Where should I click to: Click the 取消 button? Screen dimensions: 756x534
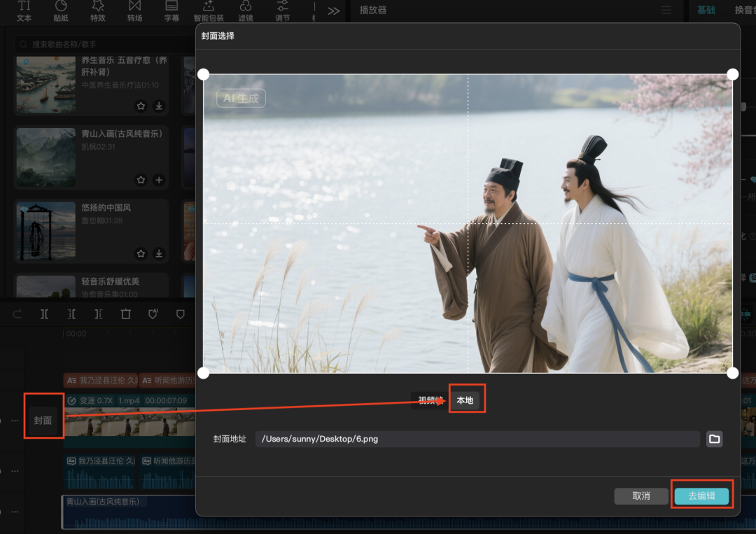(x=640, y=496)
